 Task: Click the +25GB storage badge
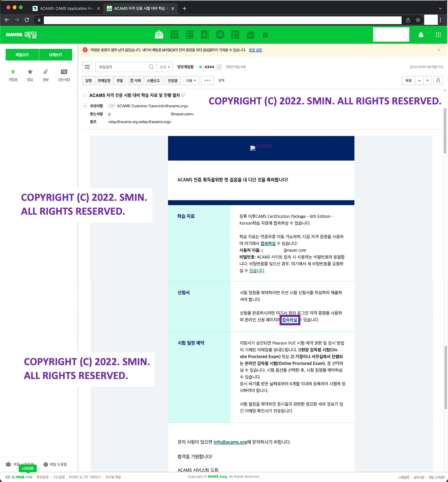(x=28, y=468)
